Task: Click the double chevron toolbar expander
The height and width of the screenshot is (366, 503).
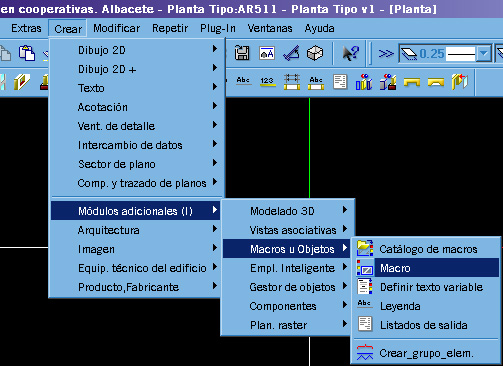Action: 386,53
